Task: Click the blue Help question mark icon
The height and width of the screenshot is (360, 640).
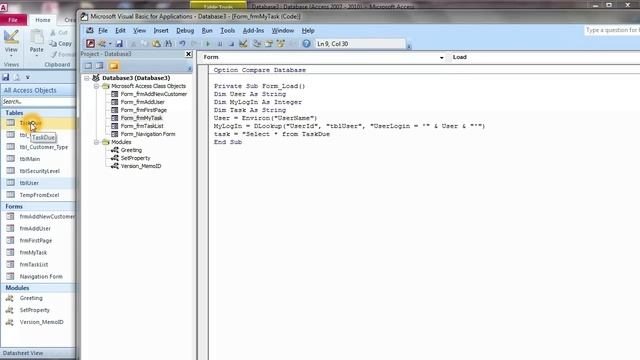Action: tap(306, 44)
